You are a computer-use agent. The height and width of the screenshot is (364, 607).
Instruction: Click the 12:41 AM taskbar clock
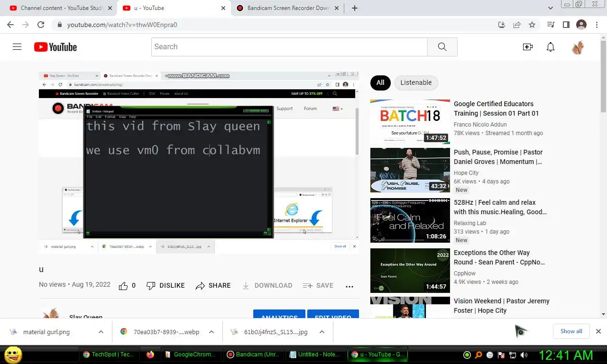point(566,355)
